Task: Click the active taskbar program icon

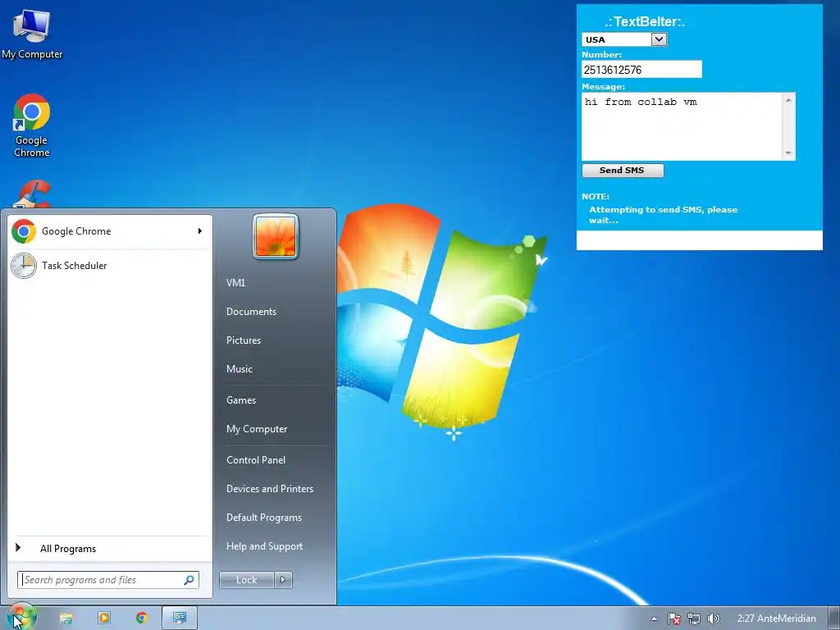Action: point(180,619)
